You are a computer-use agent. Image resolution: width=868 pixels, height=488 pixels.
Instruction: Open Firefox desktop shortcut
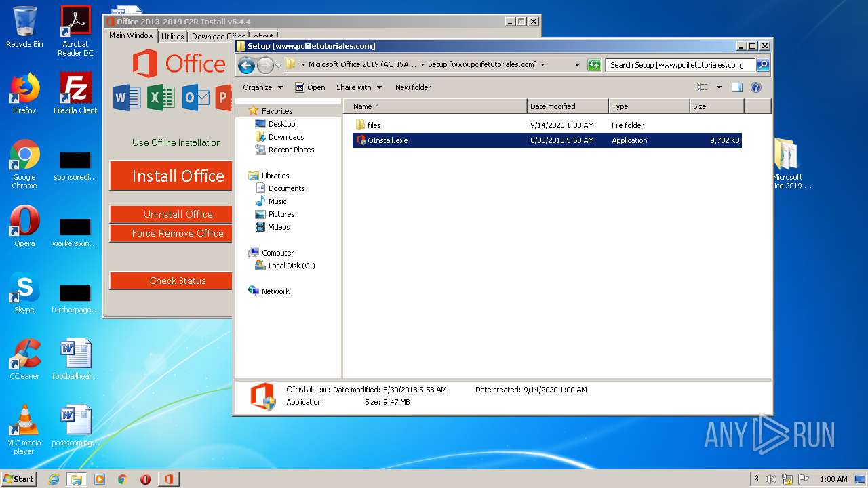24,94
